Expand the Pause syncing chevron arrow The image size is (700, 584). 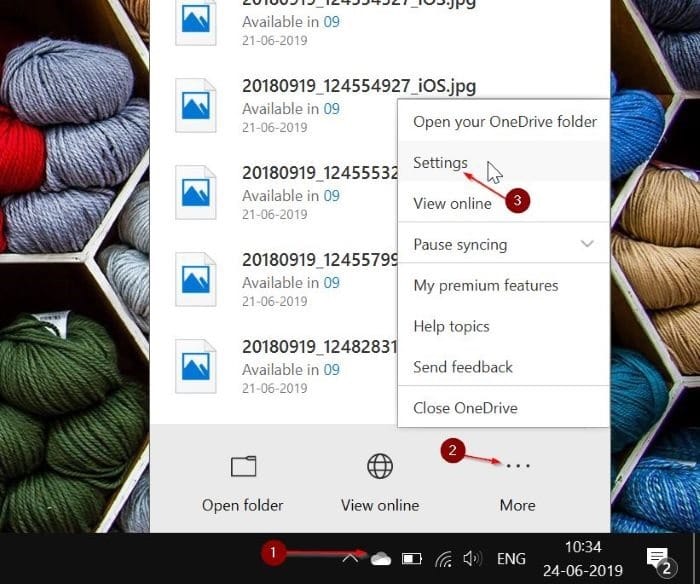point(587,244)
